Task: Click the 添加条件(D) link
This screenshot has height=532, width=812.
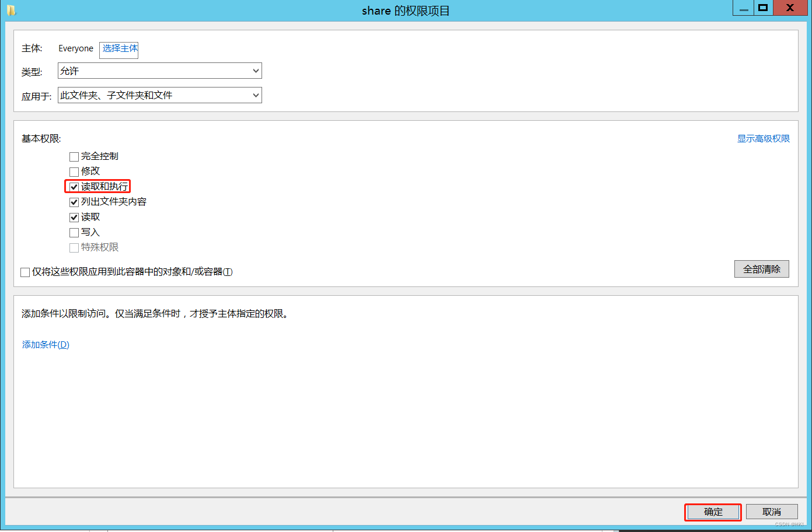Action: tap(46, 344)
